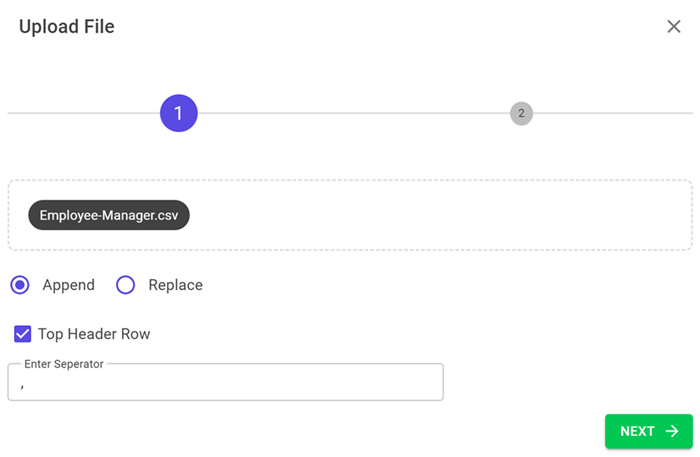Click the Replace label text
700x457 pixels.
[175, 285]
